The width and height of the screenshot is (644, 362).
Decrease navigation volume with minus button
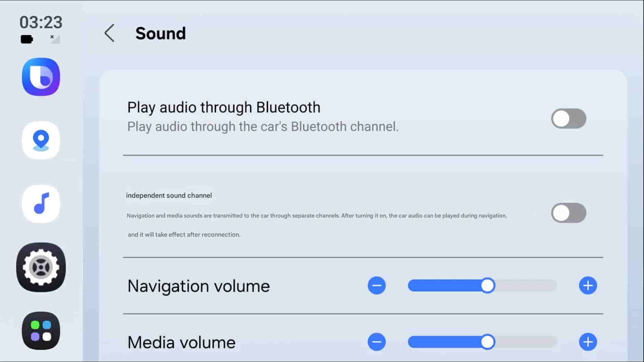[x=377, y=286]
